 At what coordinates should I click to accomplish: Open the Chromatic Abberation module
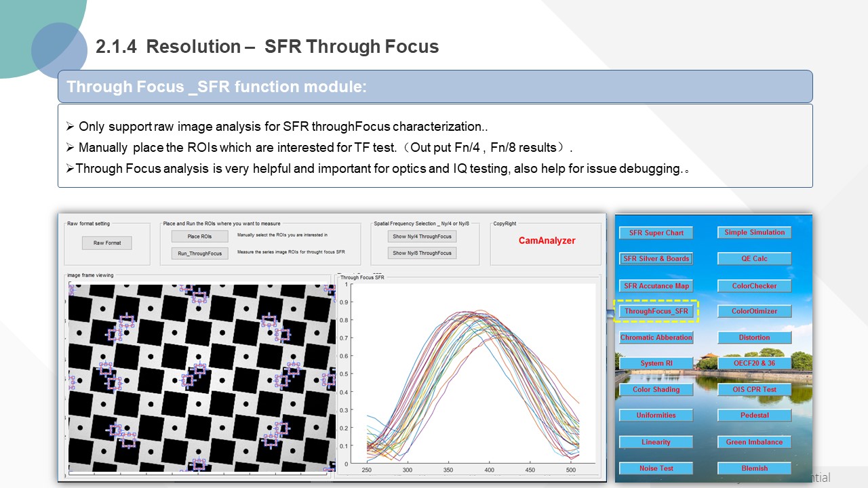click(656, 338)
